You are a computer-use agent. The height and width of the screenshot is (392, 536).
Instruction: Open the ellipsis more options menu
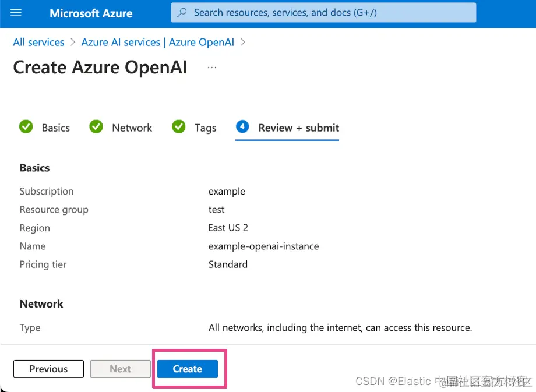click(211, 68)
